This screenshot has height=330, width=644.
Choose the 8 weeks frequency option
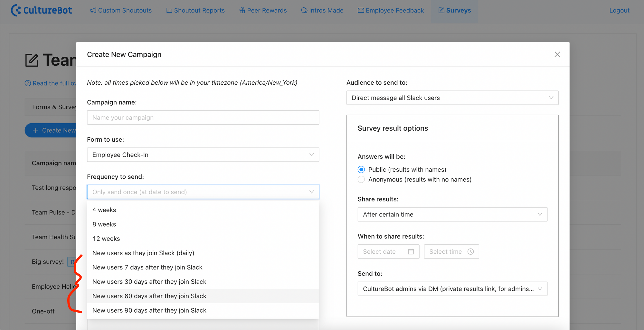coord(203,224)
